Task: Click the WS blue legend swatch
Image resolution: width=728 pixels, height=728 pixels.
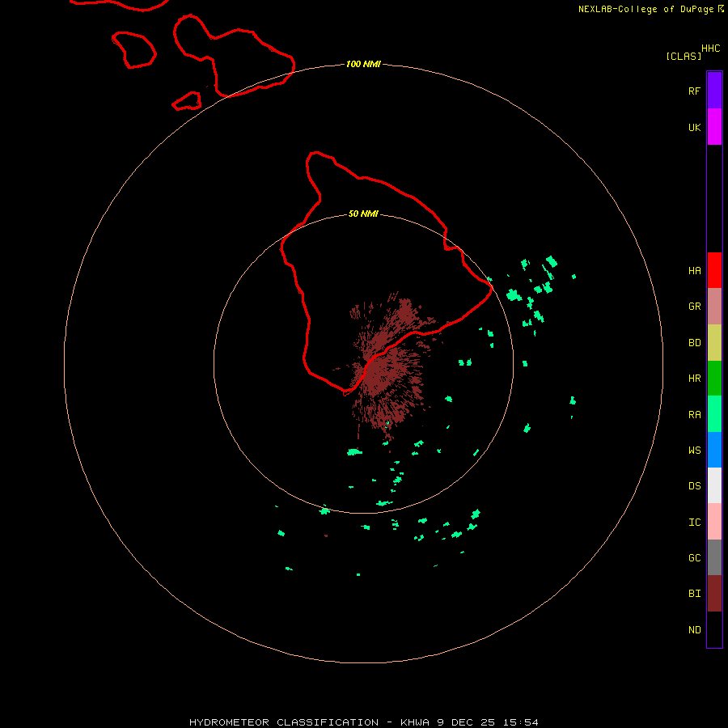Action: click(x=714, y=450)
